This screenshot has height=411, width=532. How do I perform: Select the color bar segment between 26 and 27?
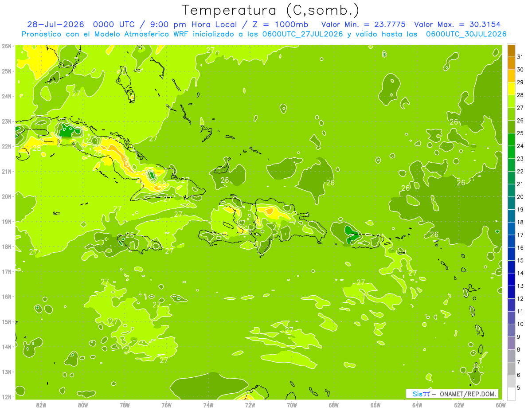(511, 114)
